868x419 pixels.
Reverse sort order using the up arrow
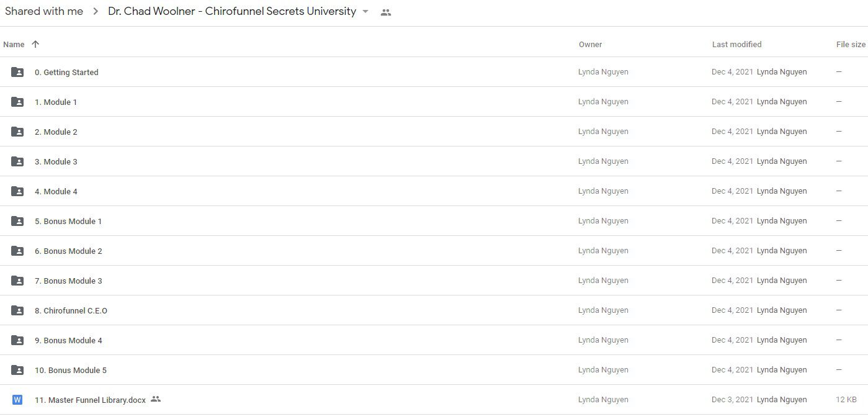[35, 44]
